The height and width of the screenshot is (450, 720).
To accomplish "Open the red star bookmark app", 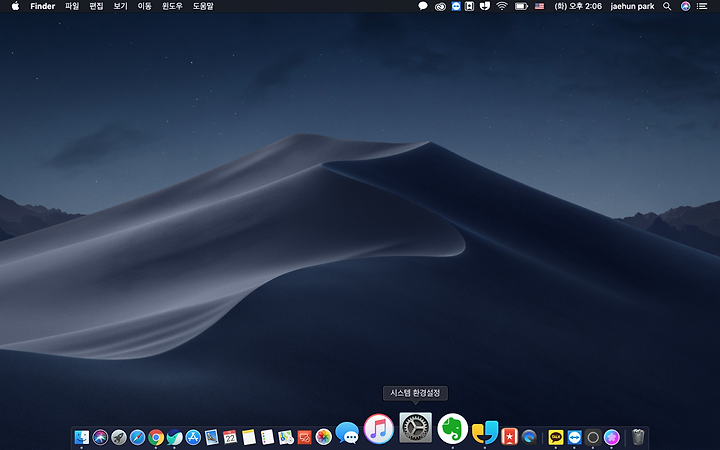I will 509,436.
